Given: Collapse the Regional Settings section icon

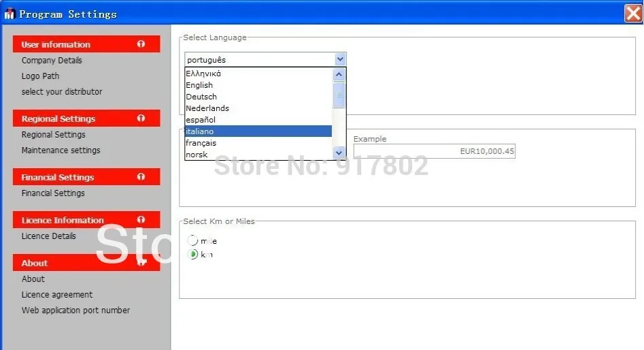Looking at the screenshot, I should pos(141,118).
